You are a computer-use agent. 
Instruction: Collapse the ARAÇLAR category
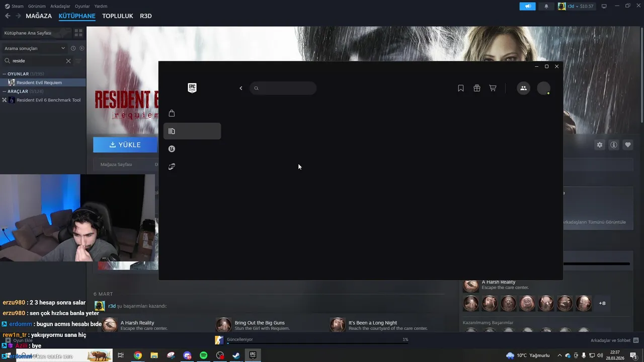[x=5, y=92]
